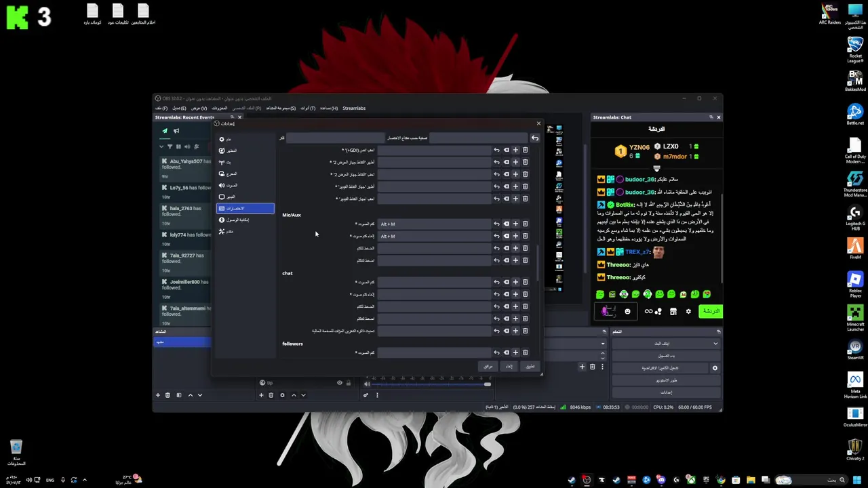Open Logitech G HUB desktop shortcut
This screenshot has width=868, height=488.
click(855, 218)
